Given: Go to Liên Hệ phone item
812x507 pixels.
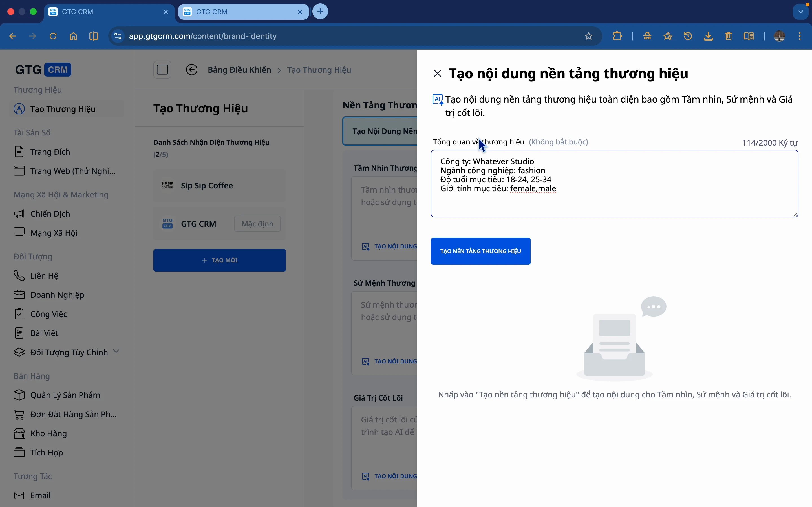Looking at the screenshot, I should pyautogui.click(x=44, y=276).
